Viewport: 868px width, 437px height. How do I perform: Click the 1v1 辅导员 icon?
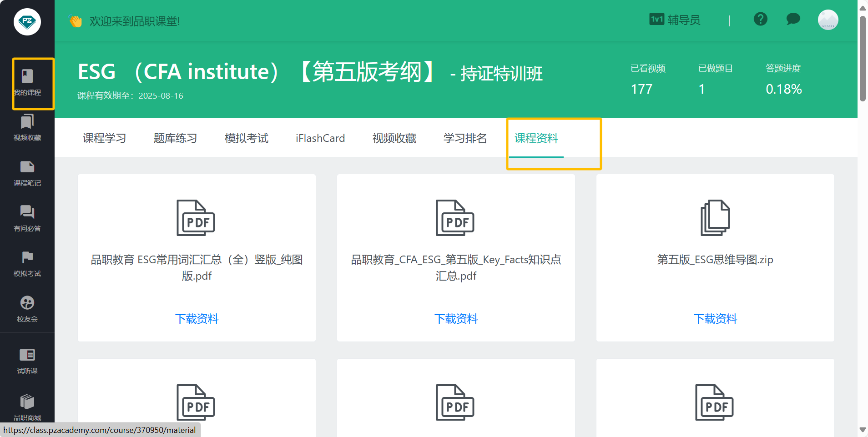click(656, 19)
